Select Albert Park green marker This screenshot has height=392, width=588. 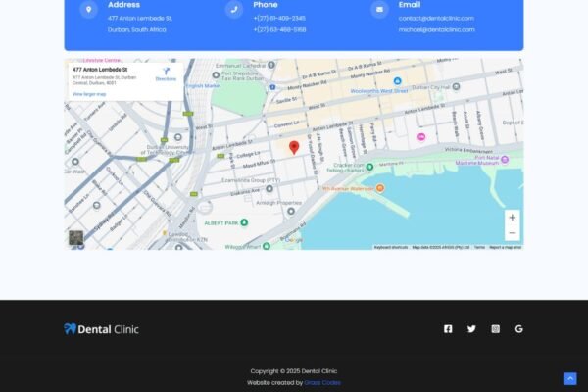coord(244,222)
